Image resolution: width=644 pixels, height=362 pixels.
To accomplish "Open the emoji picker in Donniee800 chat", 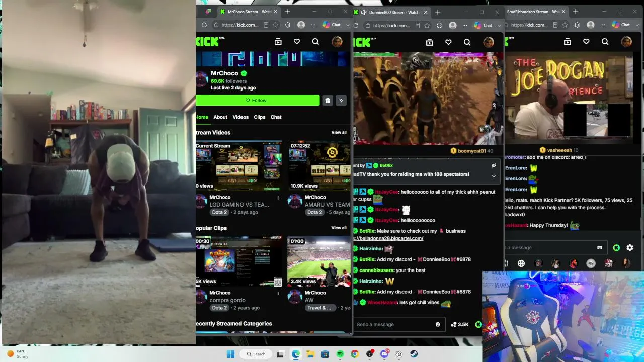I will point(437,324).
